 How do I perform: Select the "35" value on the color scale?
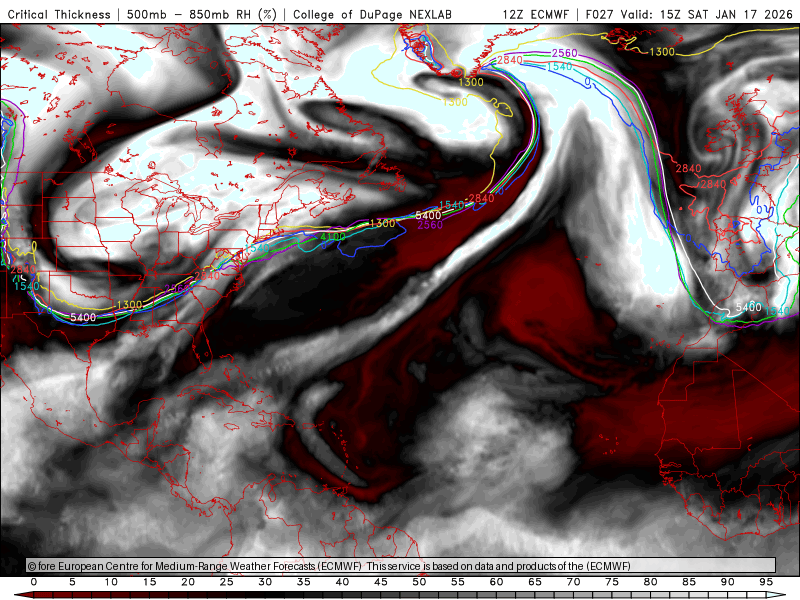point(304,582)
